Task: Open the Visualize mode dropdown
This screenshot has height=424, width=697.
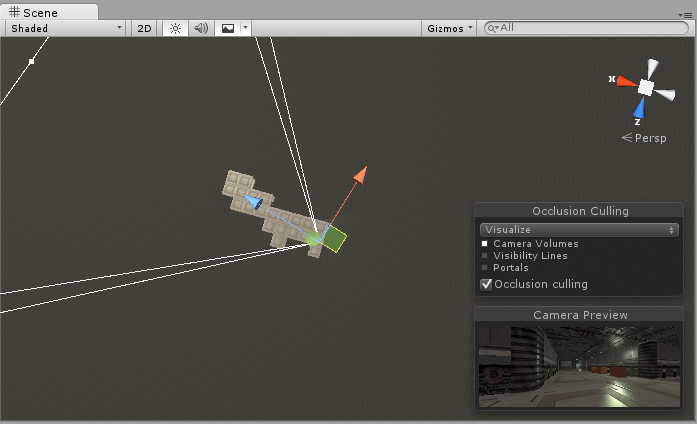Action: coord(579,230)
